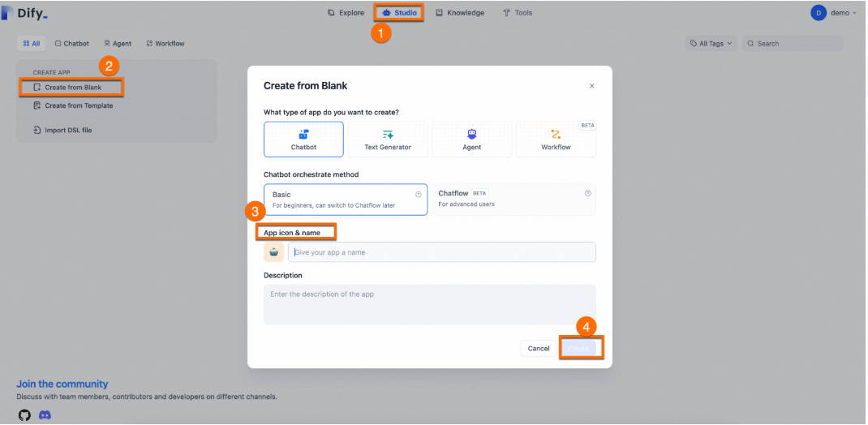Select the Chatbot app type card
This screenshot has width=868, height=425.
[x=303, y=140]
